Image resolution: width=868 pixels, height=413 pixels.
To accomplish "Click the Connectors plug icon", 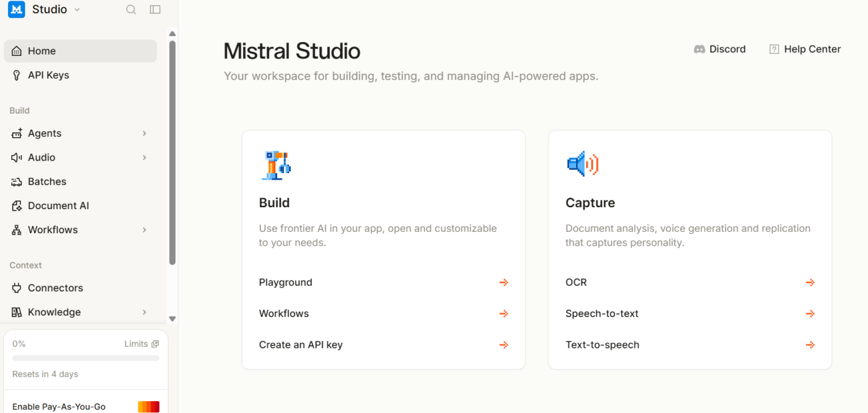I will coord(17,288).
